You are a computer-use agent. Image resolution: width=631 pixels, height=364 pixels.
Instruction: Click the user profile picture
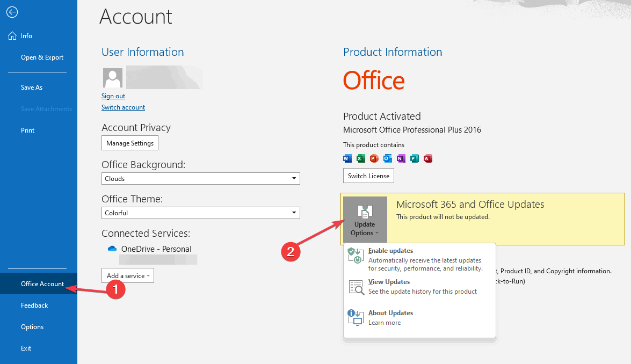point(113,78)
